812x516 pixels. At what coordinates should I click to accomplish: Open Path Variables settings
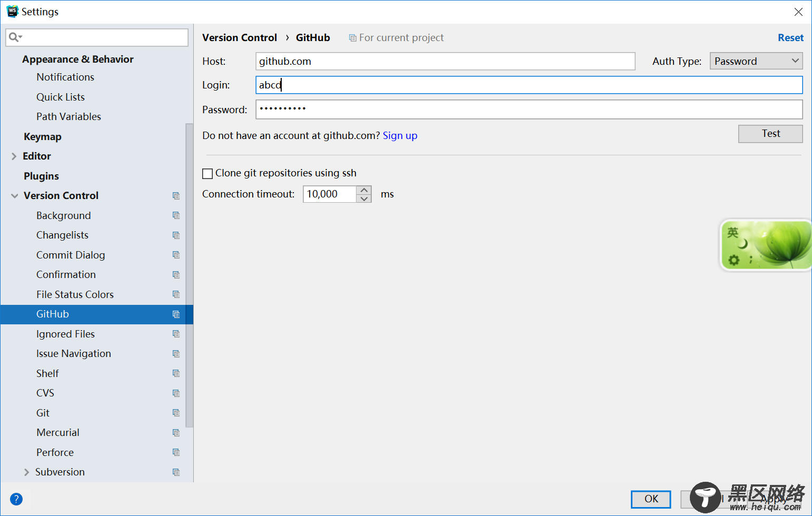pyautogui.click(x=68, y=116)
